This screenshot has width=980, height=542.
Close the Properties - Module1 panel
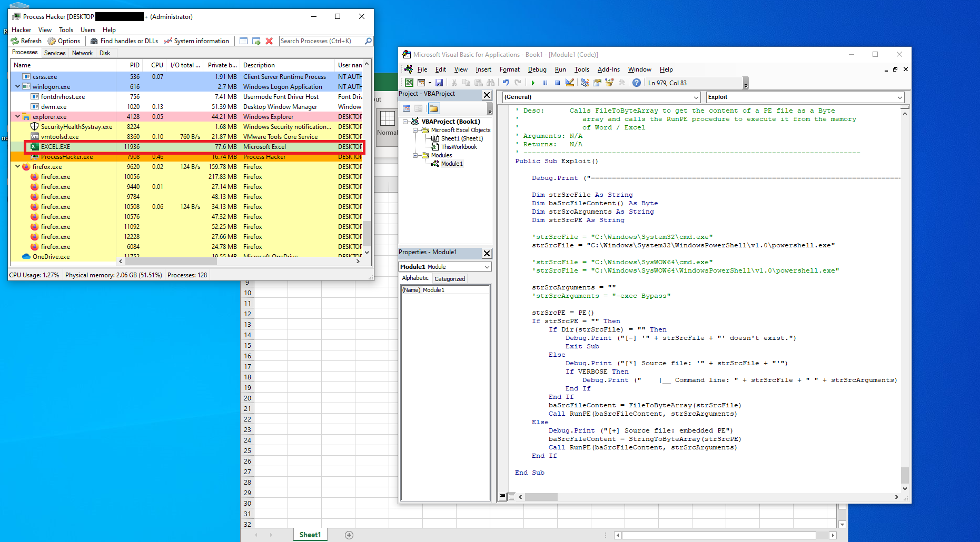click(487, 254)
